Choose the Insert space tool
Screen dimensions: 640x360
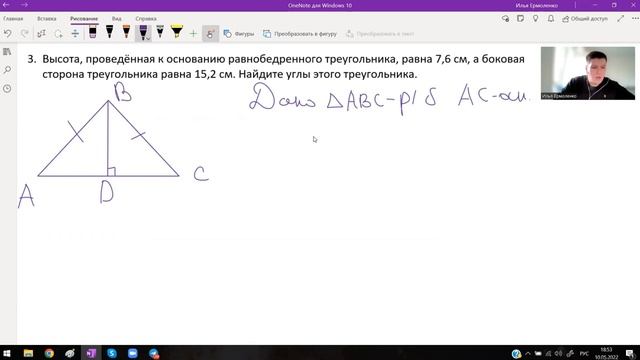[75, 33]
